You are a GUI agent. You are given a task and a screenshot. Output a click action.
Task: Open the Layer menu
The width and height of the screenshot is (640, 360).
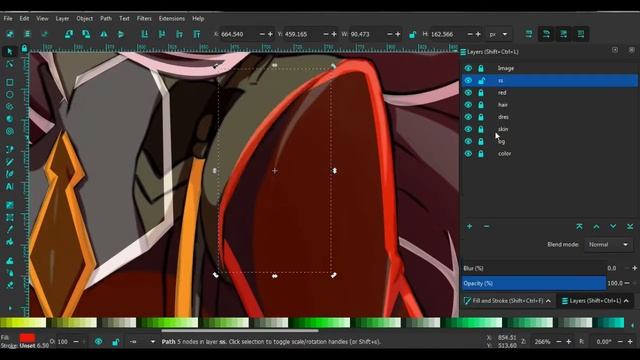[x=62, y=18]
